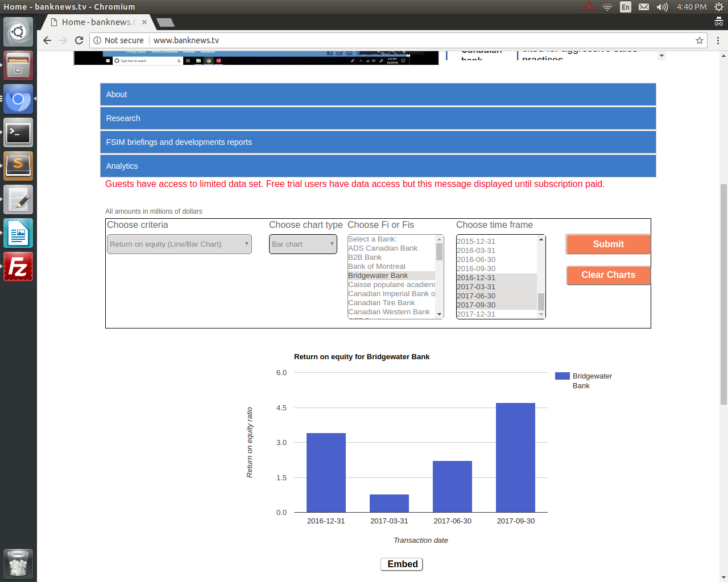
Task: Expand the Research section
Action: tap(378, 118)
